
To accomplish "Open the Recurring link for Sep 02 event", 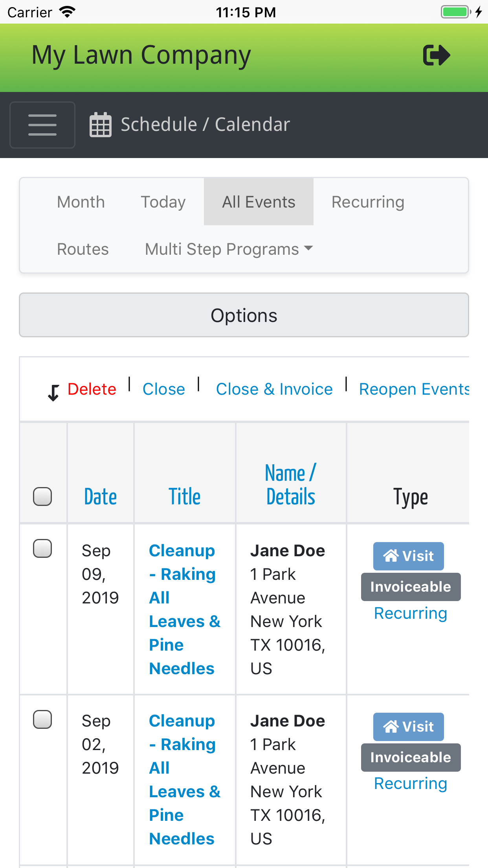I will click(411, 783).
